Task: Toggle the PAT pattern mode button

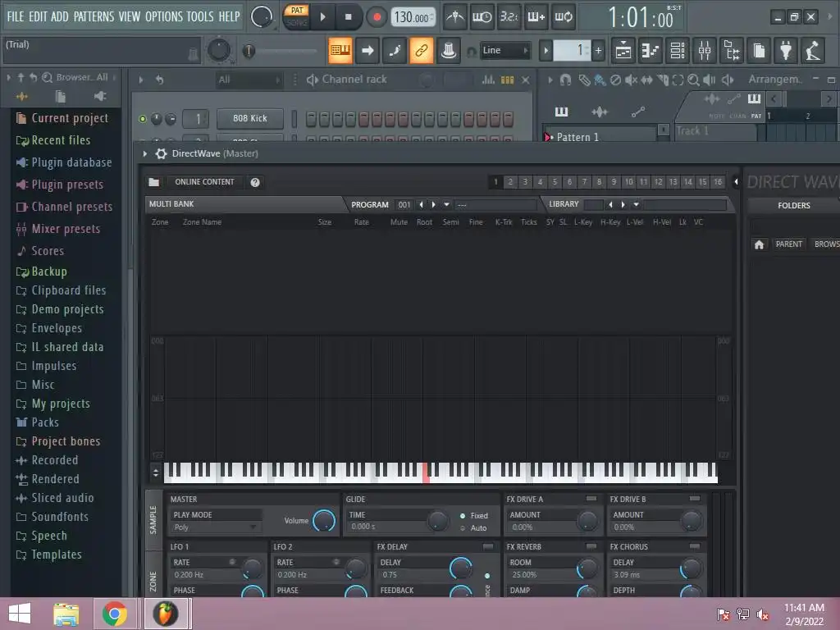Action: coord(296,10)
